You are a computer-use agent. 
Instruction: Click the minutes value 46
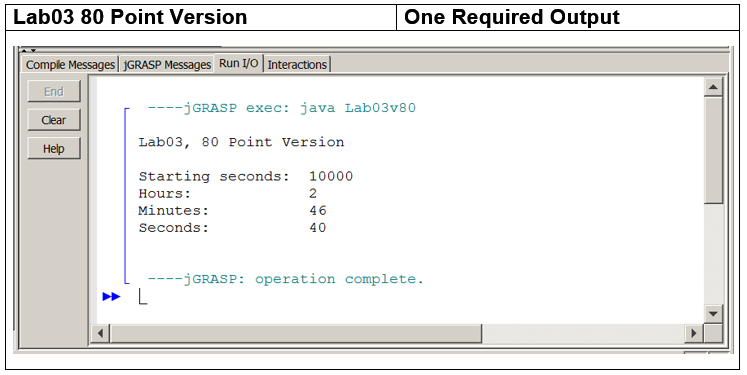[318, 211]
